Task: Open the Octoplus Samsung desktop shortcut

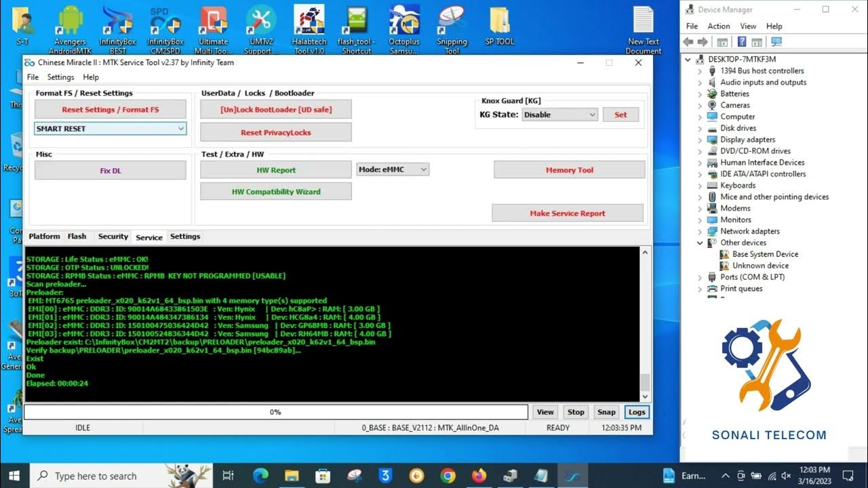Action: pos(404,29)
